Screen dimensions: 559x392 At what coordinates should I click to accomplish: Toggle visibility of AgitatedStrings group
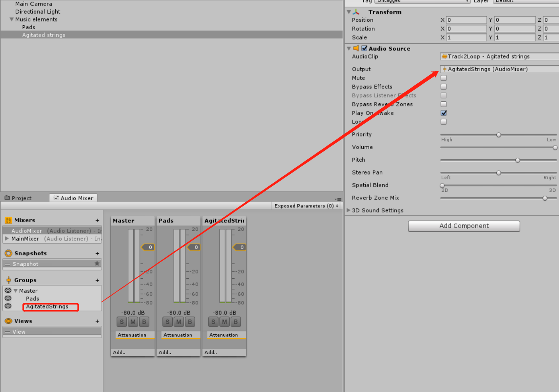point(8,306)
